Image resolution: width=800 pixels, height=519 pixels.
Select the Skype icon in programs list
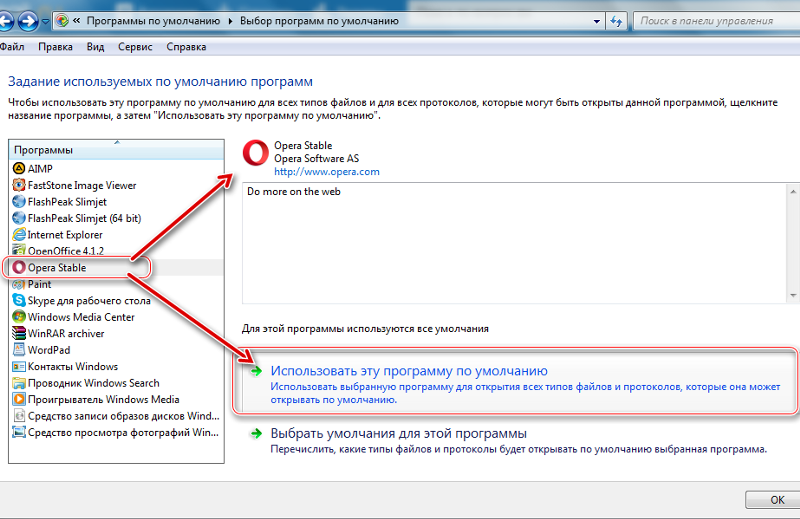point(19,301)
